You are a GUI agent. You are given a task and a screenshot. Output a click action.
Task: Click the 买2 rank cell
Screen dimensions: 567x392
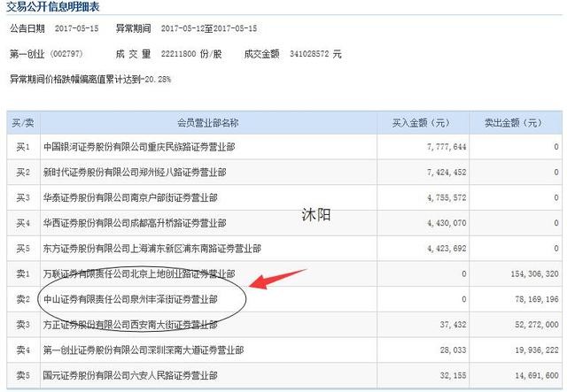click(23, 173)
